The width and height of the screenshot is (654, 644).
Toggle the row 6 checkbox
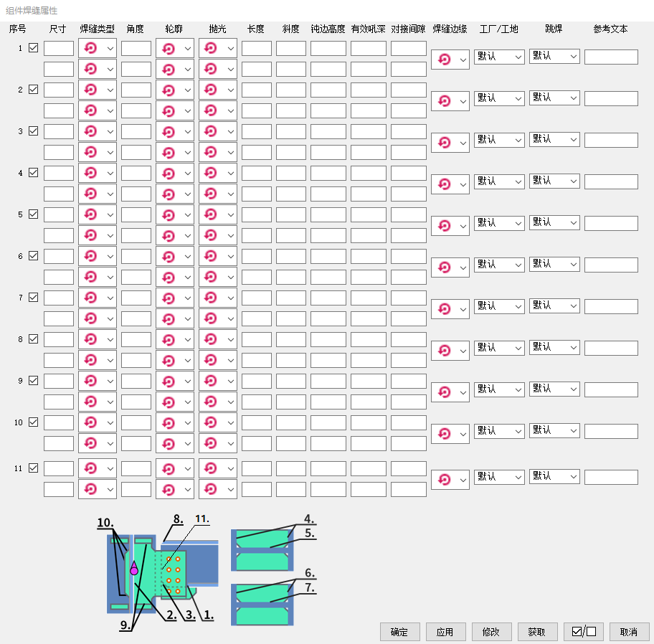(33, 256)
